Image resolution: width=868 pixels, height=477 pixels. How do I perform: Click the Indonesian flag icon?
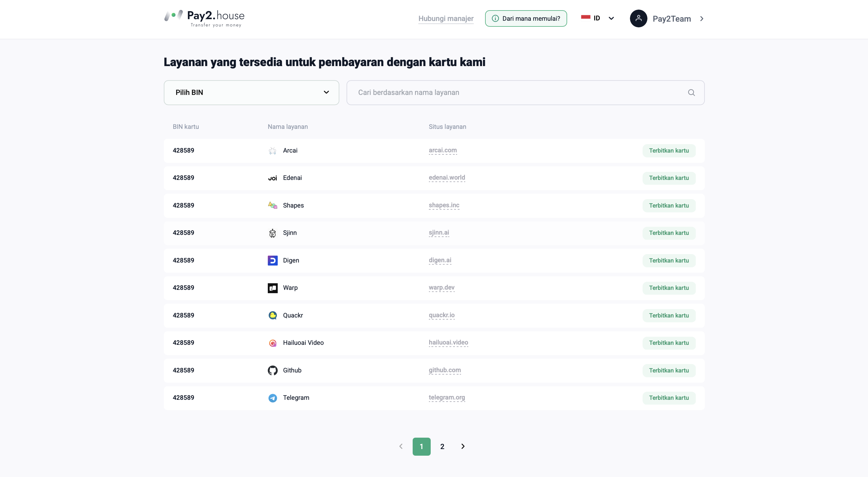click(586, 17)
